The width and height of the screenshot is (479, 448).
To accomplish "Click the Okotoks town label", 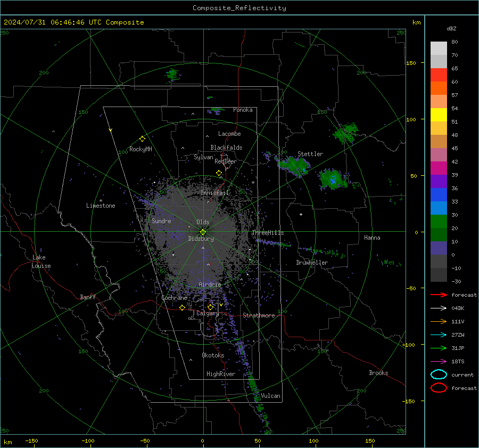I will [213, 355].
